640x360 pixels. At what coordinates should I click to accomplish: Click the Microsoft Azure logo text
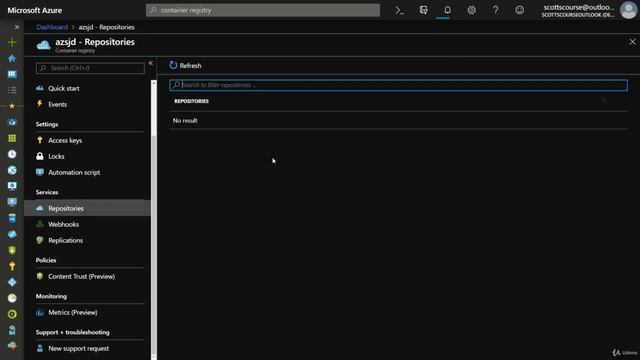tap(35, 10)
